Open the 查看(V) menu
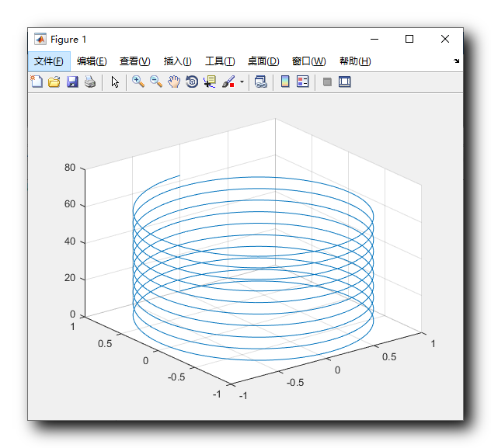This screenshot has height=448, width=491. (135, 61)
